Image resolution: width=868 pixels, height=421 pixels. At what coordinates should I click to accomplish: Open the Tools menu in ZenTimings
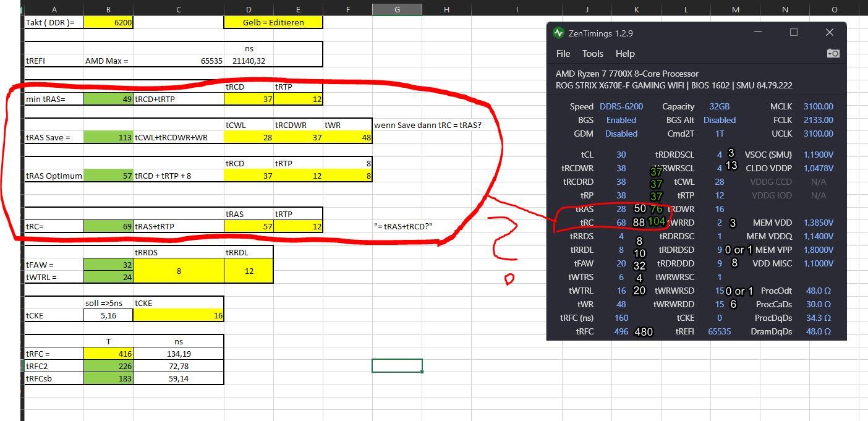pyautogui.click(x=592, y=54)
